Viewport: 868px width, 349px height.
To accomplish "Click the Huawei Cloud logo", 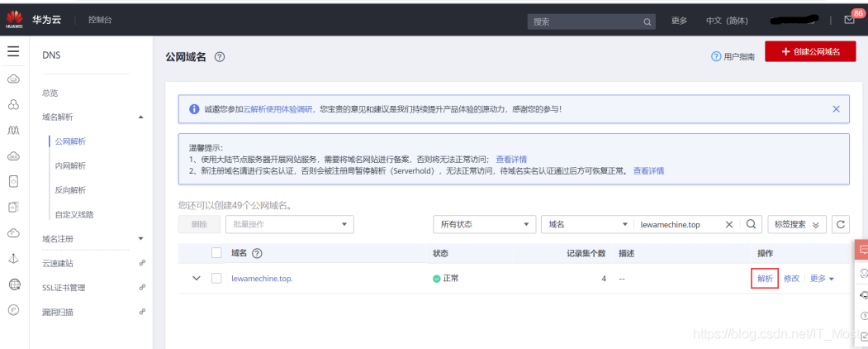I will 14,21.
